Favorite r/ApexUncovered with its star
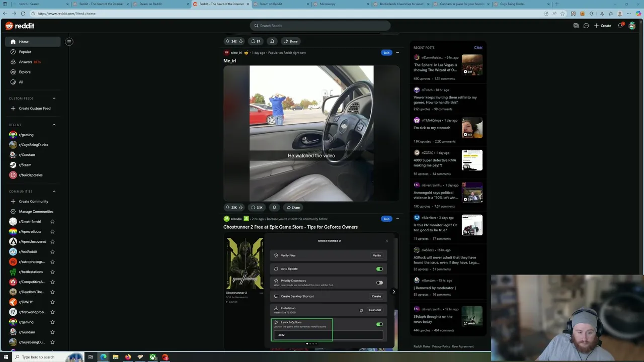 pos(52,241)
